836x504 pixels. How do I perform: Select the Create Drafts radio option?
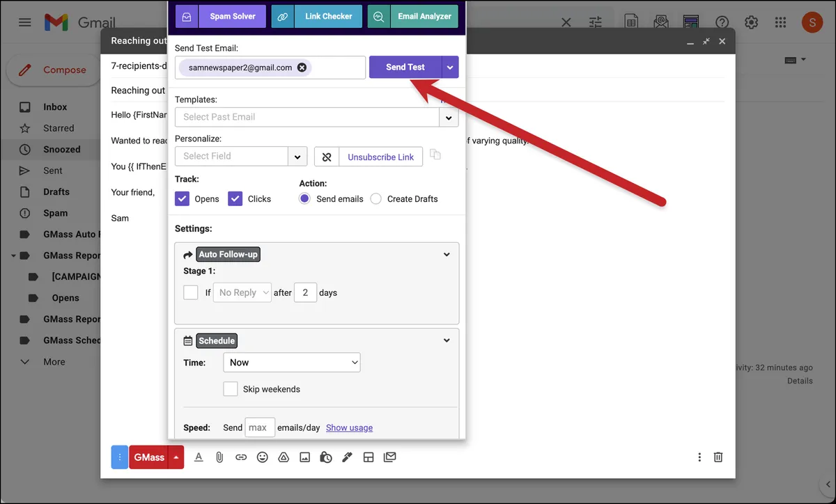coord(376,198)
